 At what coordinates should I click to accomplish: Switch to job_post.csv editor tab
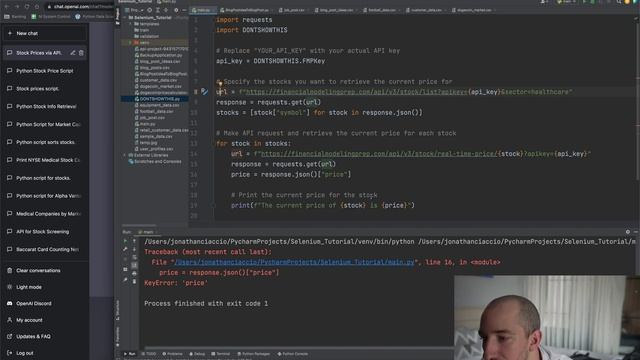[294, 10]
